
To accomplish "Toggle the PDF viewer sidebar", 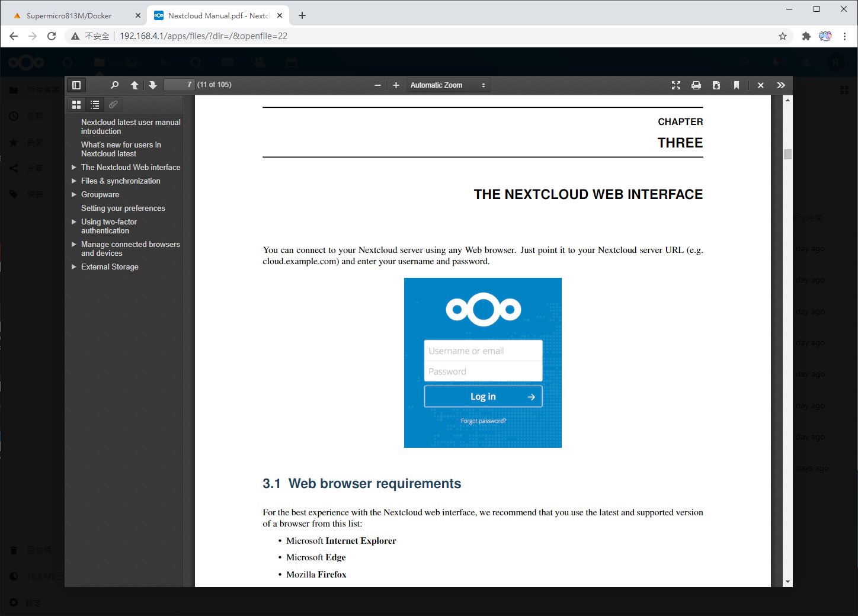I will pos(76,85).
